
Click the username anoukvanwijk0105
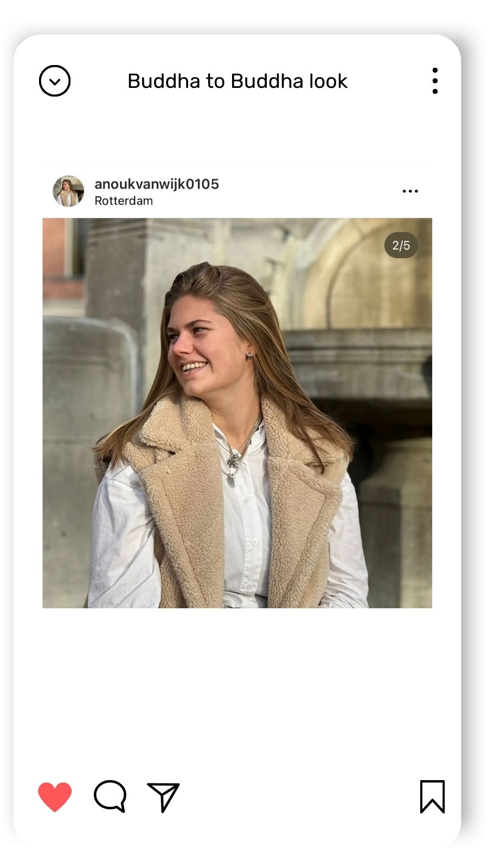coord(157,184)
